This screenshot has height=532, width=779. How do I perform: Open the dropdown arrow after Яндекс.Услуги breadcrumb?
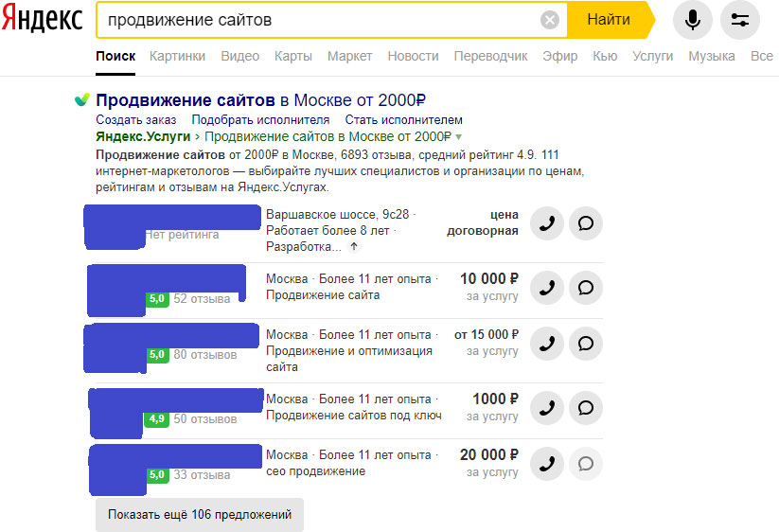point(459,137)
